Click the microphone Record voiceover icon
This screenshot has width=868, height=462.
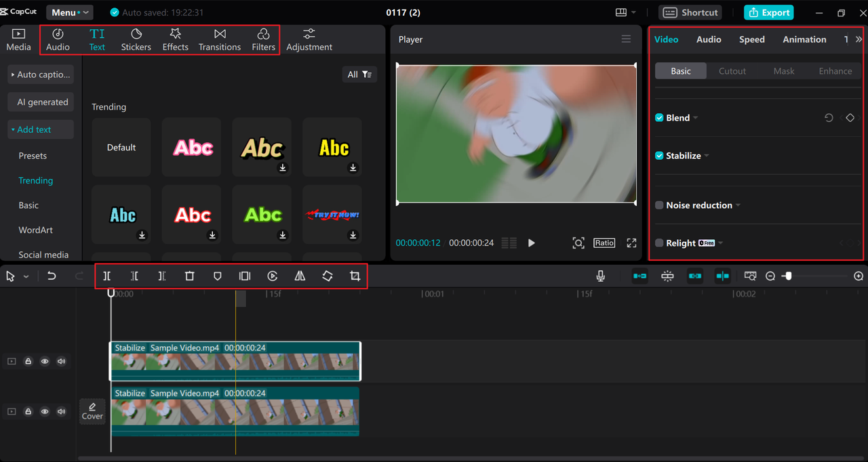[x=600, y=276]
